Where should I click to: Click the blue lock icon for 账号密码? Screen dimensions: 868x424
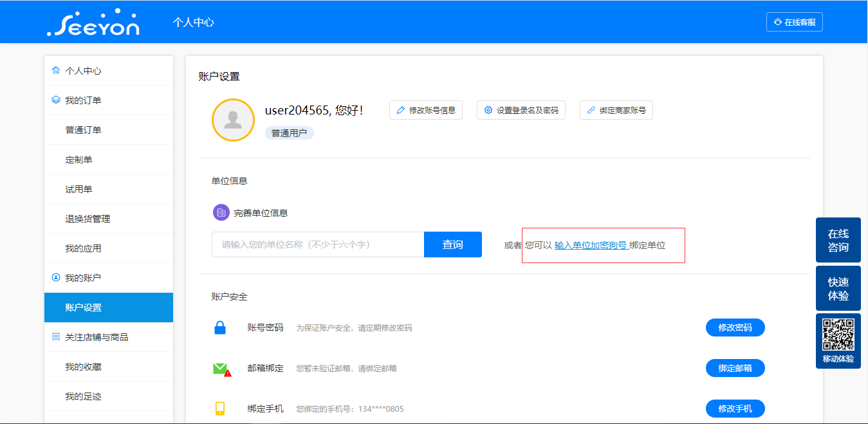220,327
